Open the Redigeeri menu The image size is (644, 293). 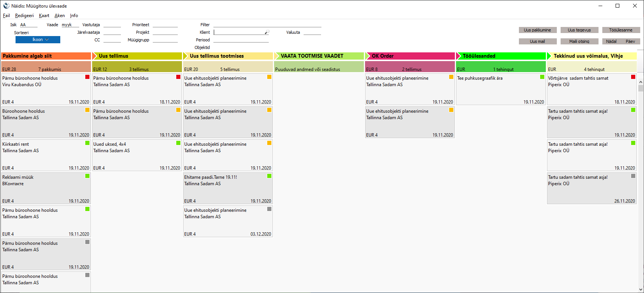point(24,16)
